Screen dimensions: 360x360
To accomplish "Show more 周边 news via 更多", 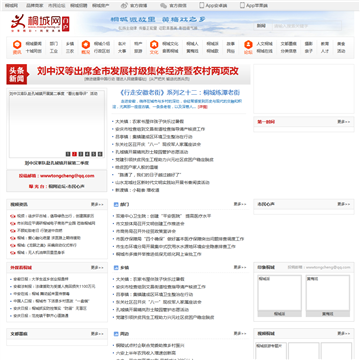I will 240,333.
